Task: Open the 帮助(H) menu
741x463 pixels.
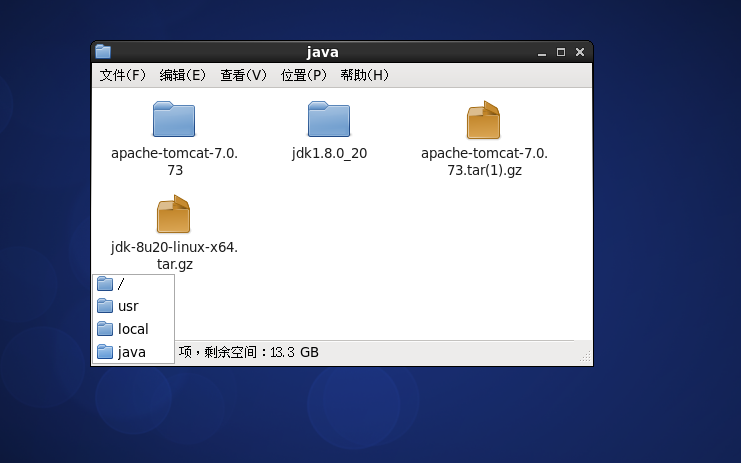Action: 364,75
